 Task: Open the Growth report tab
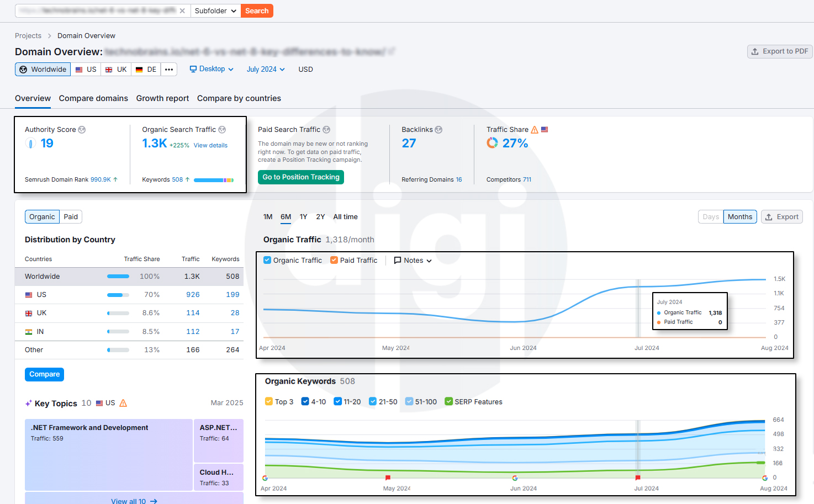coord(162,98)
